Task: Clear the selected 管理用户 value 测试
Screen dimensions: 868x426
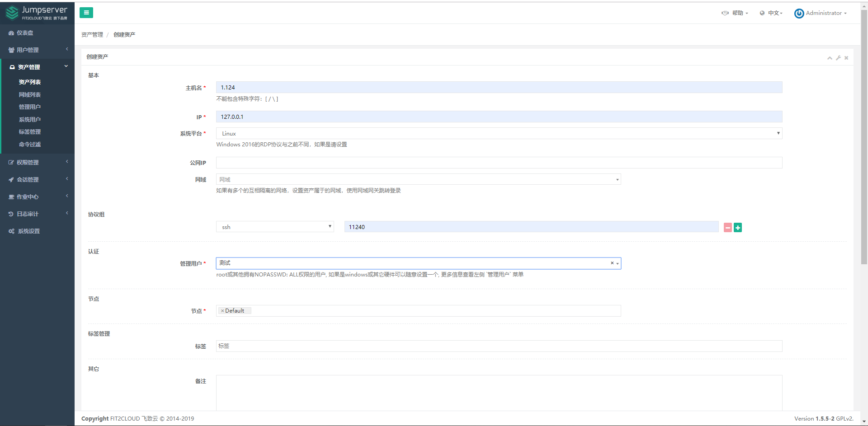Action: click(x=612, y=263)
